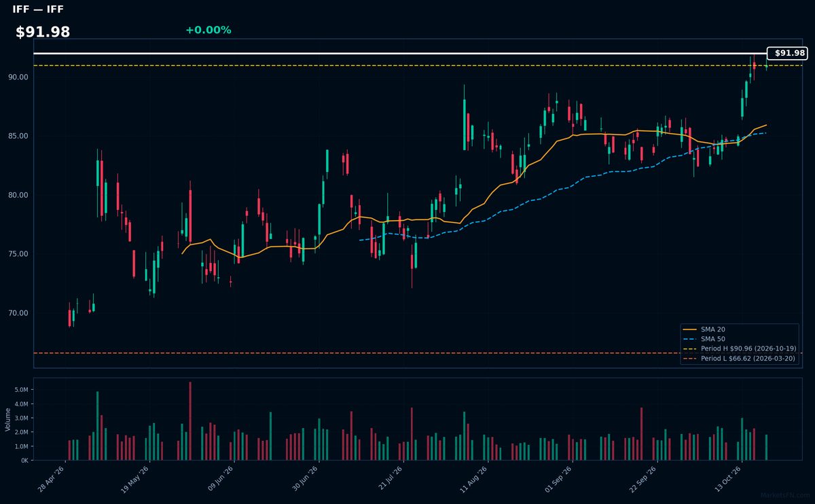Click the 21 Jul '26 date label

click(x=388, y=480)
